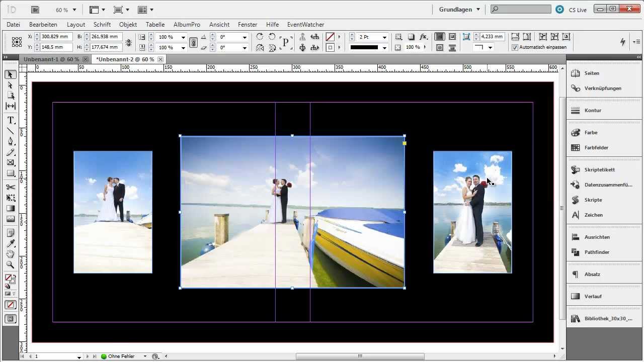Select the Note tool

pyautogui.click(x=10, y=233)
